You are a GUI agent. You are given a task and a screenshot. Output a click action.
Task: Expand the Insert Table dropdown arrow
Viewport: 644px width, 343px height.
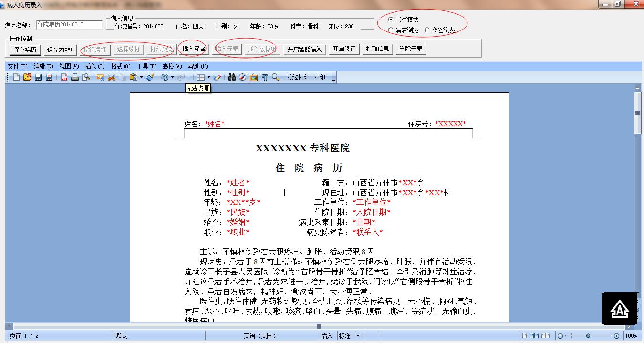pos(208,77)
